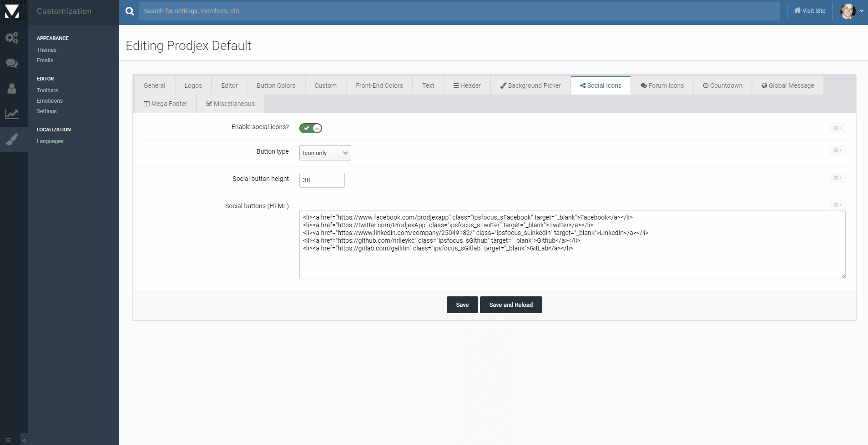Open gear options for Enable social icons row
The image size is (868, 445).
point(837,128)
